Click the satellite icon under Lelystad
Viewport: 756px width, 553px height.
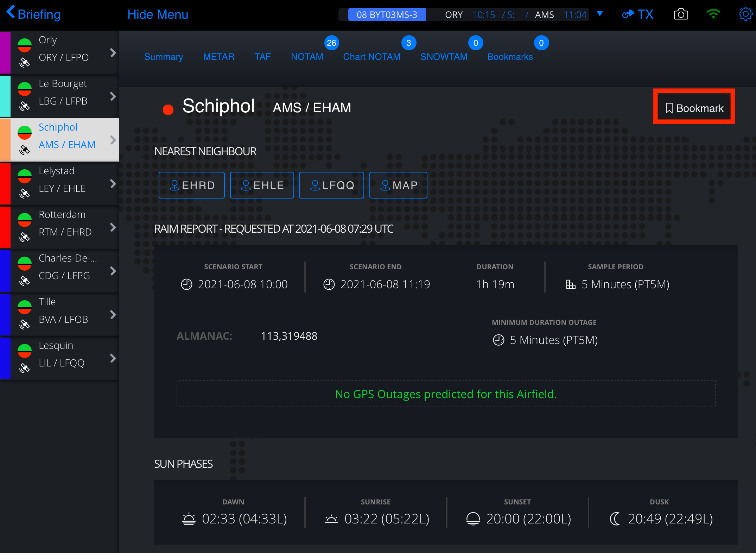pos(24,194)
